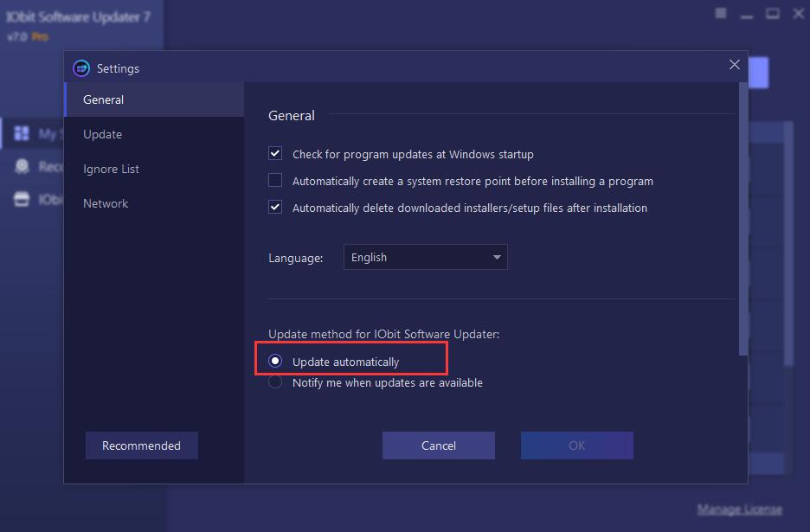Switch to the General settings tab
Screen dimensions: 810x532
[x=154, y=99]
